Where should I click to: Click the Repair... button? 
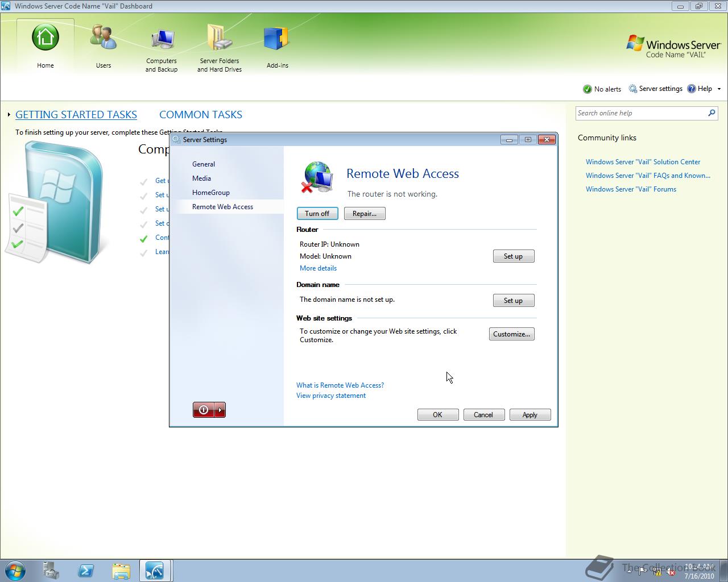point(365,214)
